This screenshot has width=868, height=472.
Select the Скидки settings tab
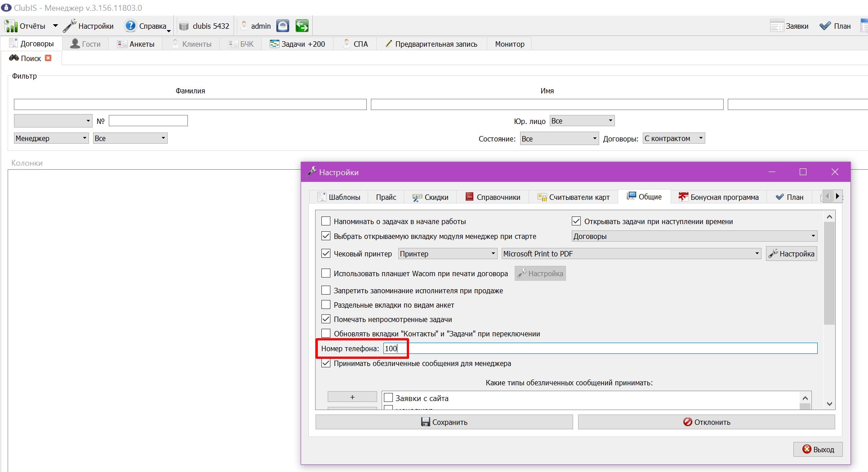coord(430,197)
